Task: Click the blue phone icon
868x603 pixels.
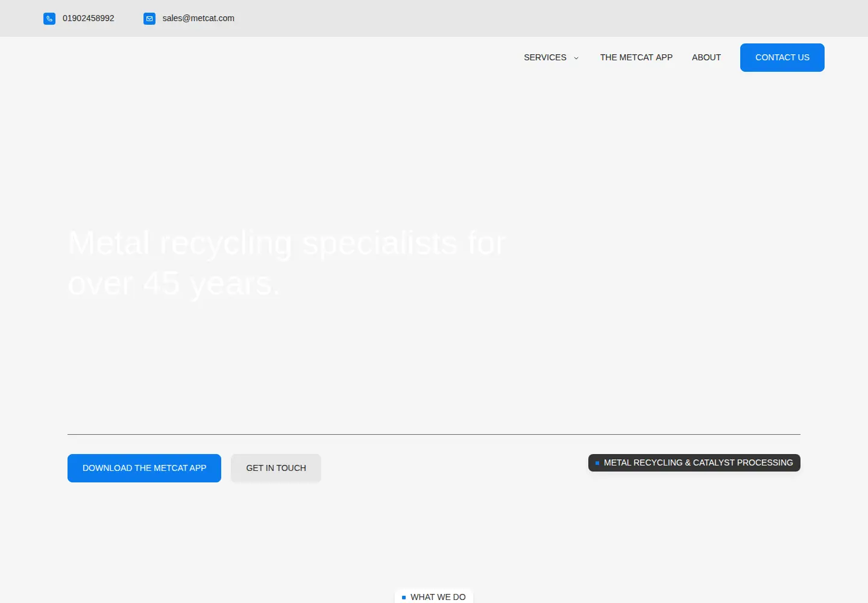Action: (x=49, y=19)
